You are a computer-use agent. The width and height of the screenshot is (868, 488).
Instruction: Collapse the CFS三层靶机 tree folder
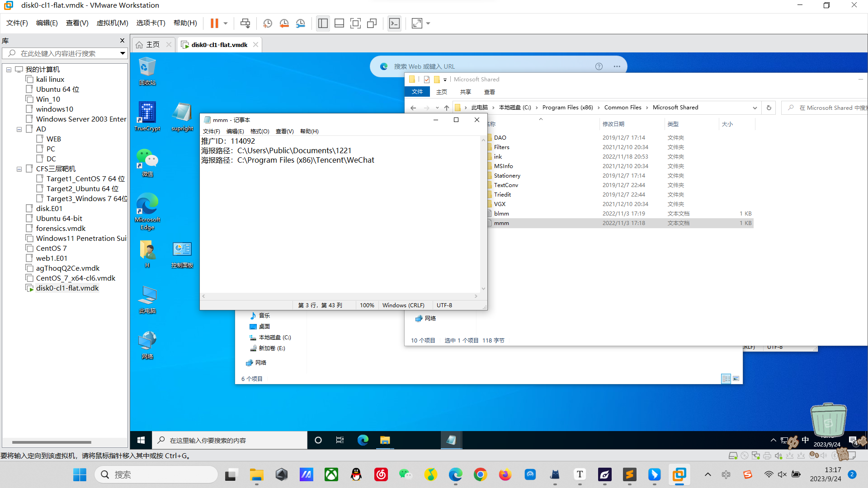click(x=19, y=169)
